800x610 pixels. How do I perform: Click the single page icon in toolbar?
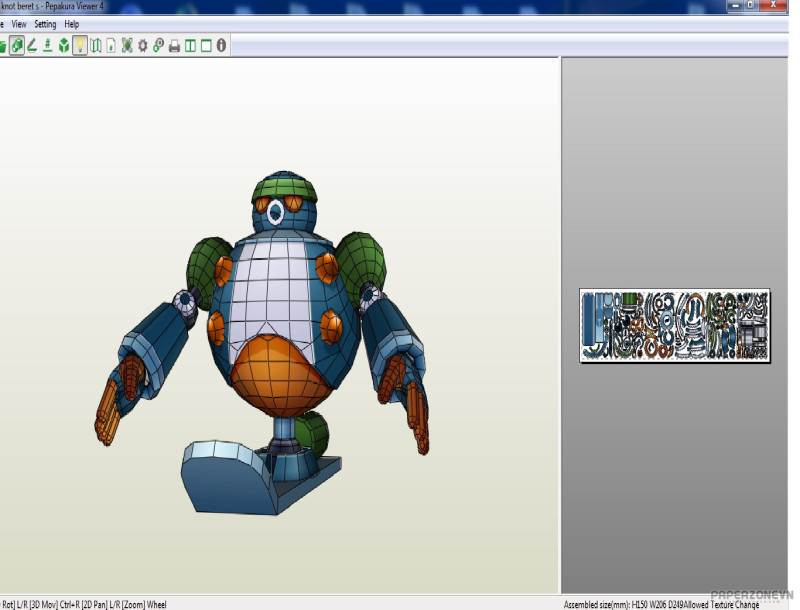[x=111, y=46]
